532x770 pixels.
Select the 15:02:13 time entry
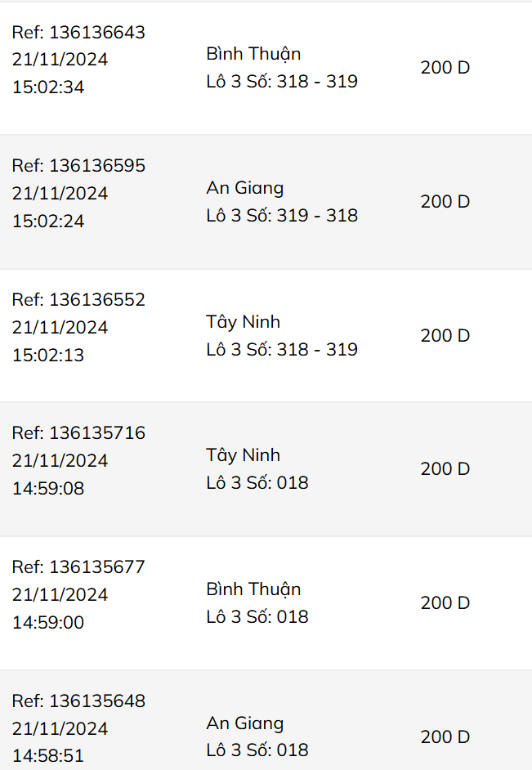(48, 355)
